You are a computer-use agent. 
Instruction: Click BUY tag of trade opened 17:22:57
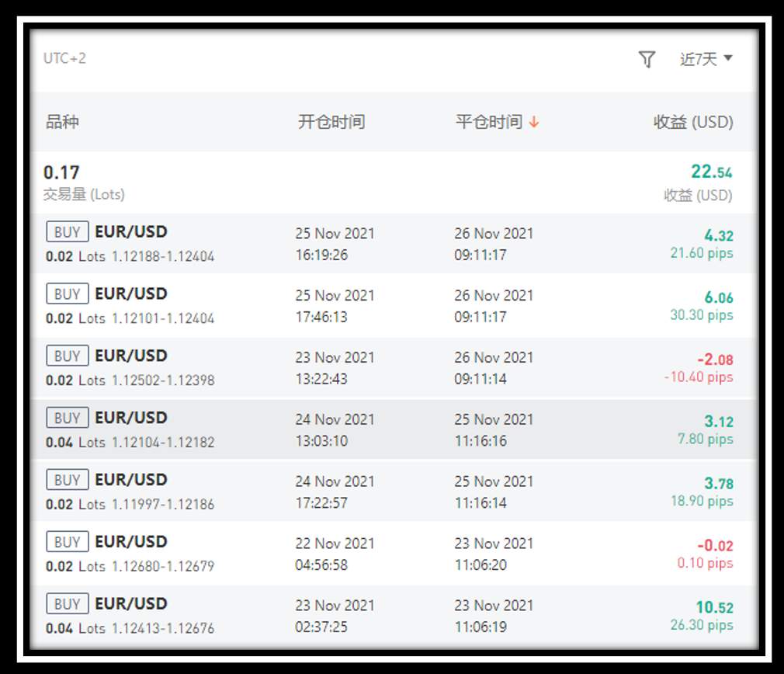[x=68, y=480]
